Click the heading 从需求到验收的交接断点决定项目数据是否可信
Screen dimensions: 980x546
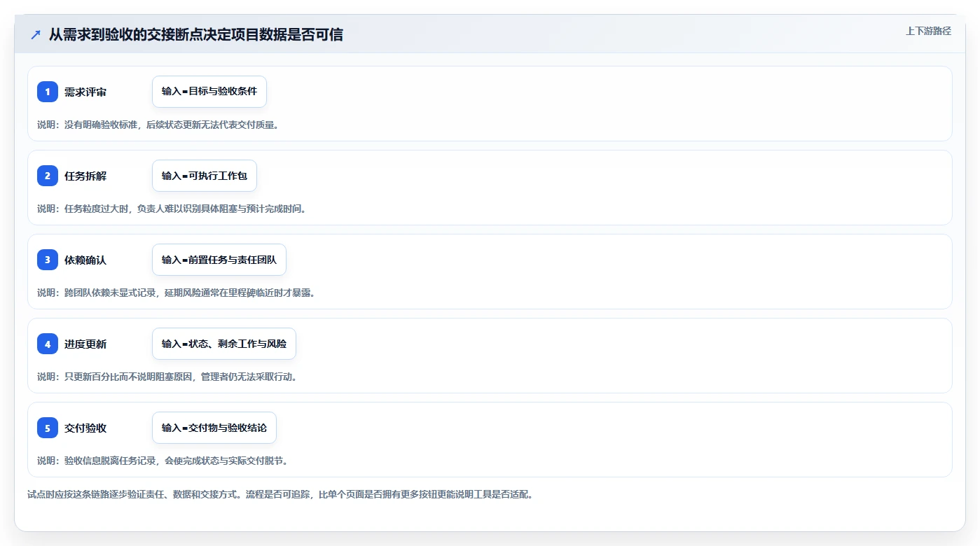pos(196,35)
